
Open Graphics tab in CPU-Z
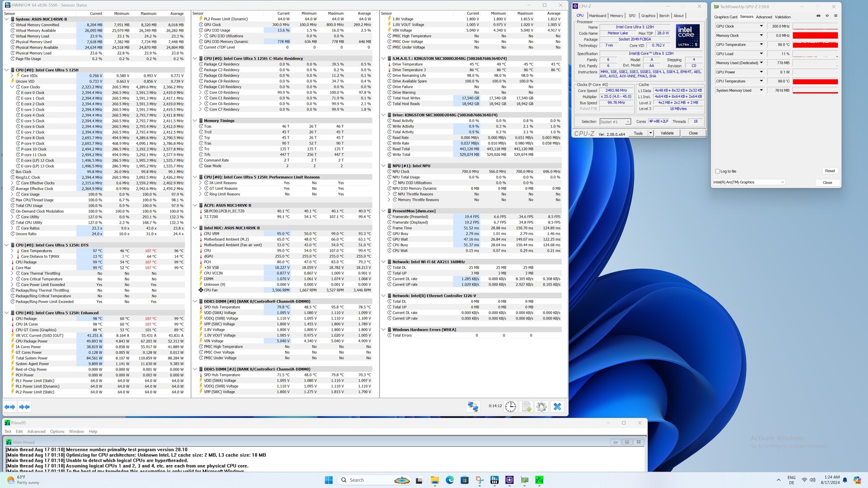tap(648, 15)
